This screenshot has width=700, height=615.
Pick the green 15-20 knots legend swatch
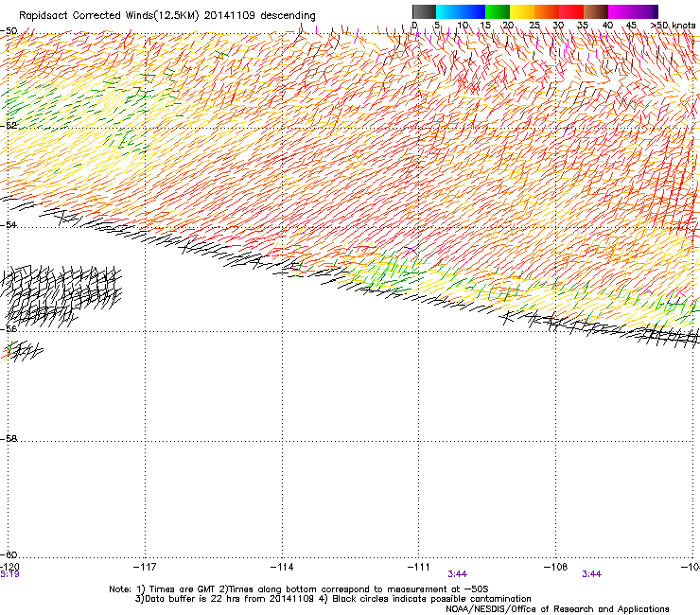(x=498, y=11)
